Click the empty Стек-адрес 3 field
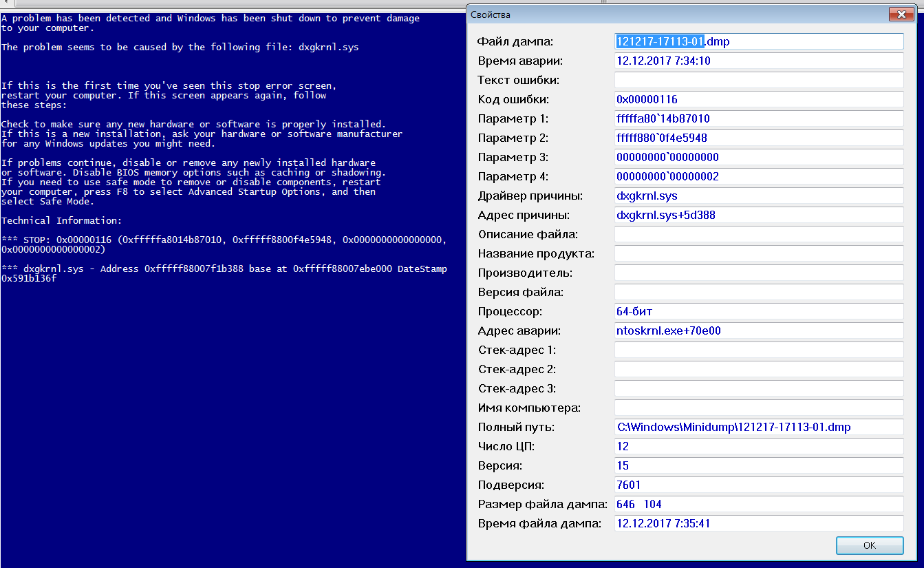Viewport: 924px width, 568px height. coord(759,388)
